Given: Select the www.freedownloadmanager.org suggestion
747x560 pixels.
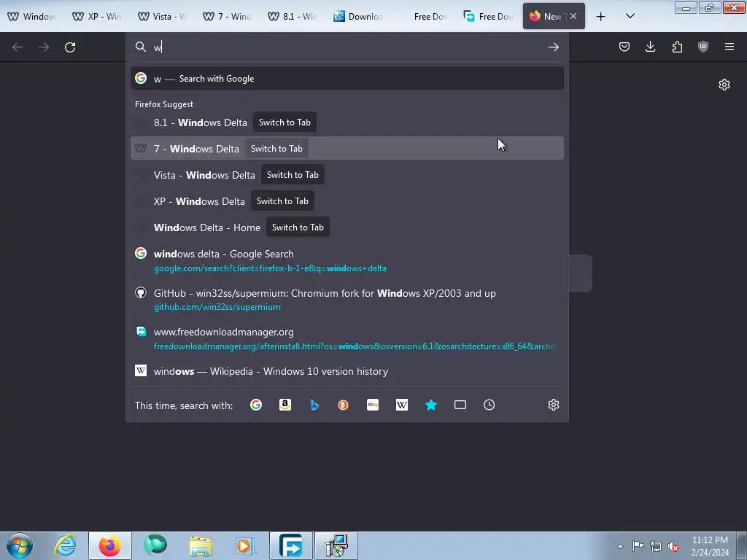Looking at the screenshot, I should coord(347,338).
